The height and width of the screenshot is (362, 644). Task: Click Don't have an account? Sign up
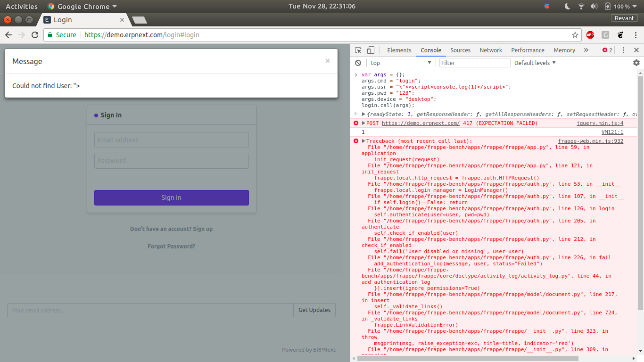coord(171,229)
